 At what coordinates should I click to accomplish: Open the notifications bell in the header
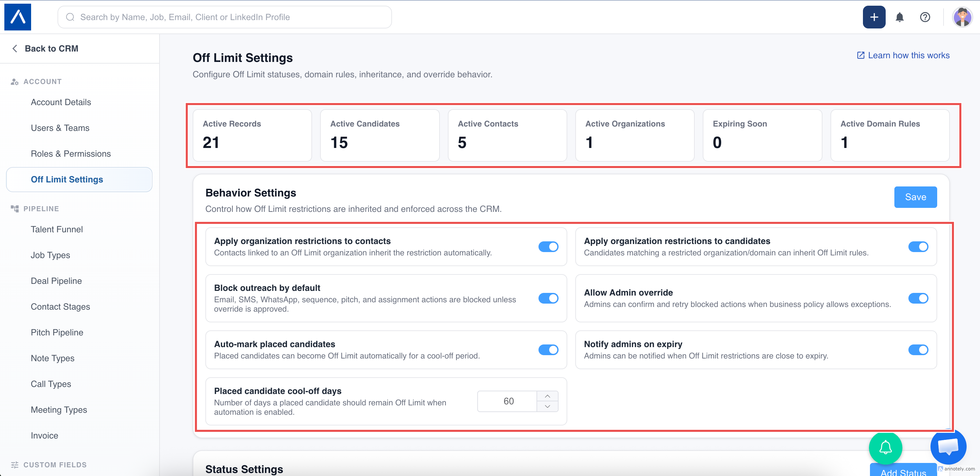click(899, 17)
